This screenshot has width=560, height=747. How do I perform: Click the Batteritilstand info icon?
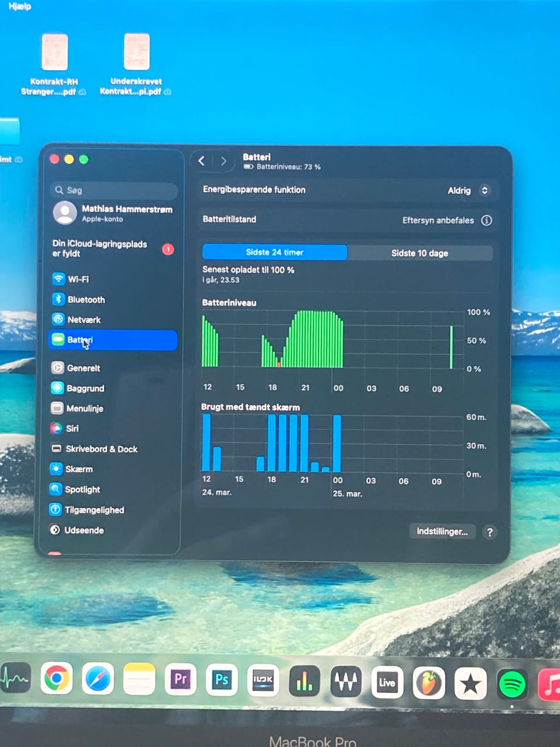pyautogui.click(x=487, y=220)
